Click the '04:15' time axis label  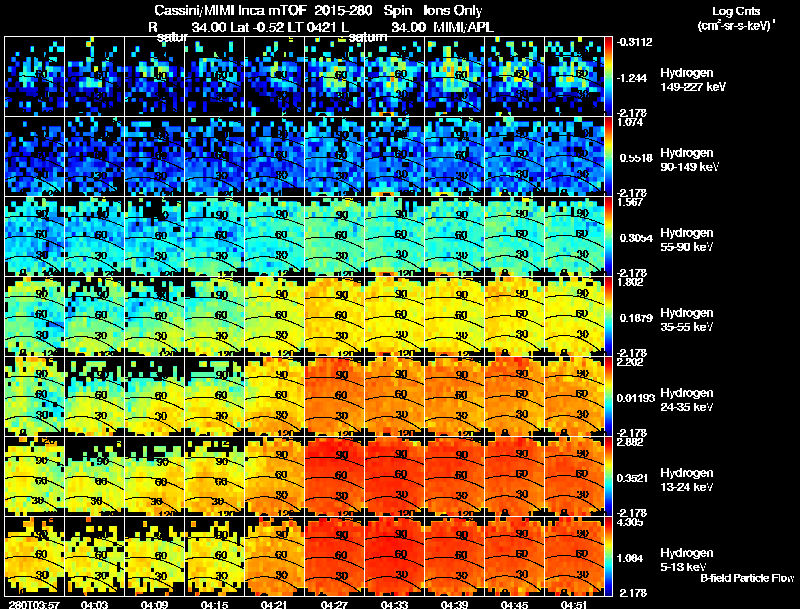[214, 604]
